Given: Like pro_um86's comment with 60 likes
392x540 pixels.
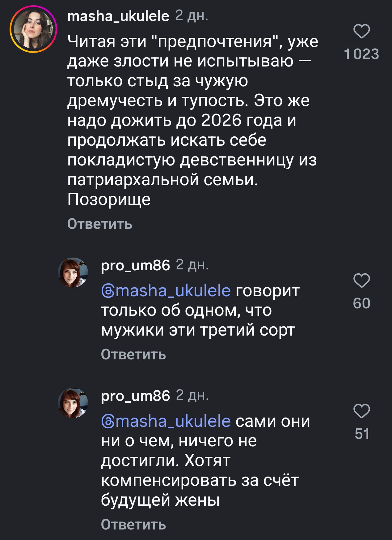Looking at the screenshot, I should 361,281.
